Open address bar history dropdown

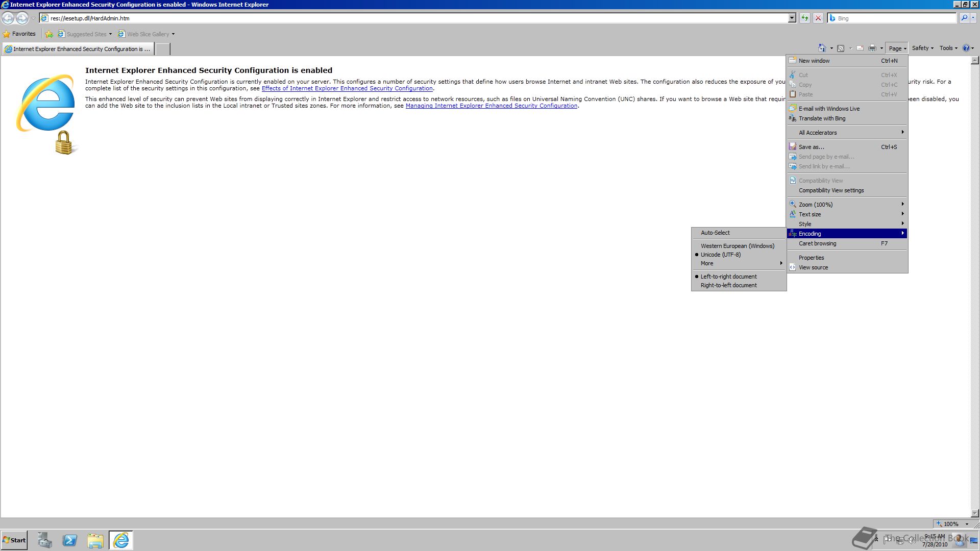point(792,18)
